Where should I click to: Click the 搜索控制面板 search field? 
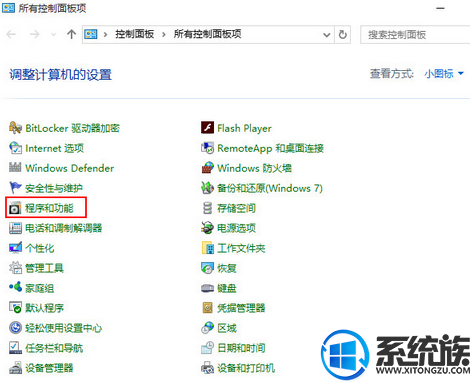click(x=415, y=35)
